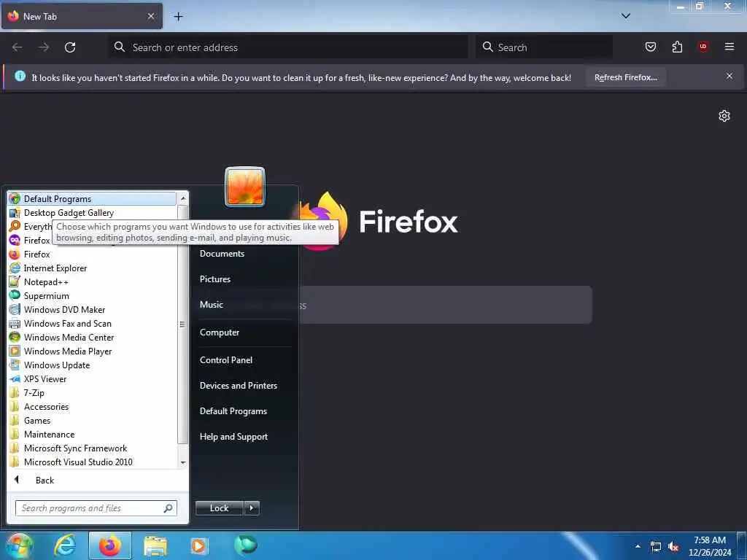Launch Supermium from the programs list
This screenshot has height=560, width=747.
click(92, 296)
